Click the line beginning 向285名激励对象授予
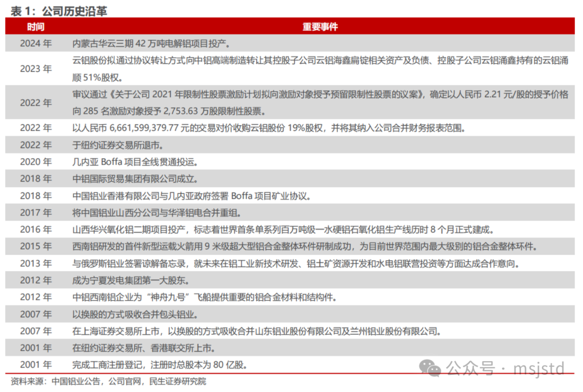This screenshot has height=392, width=583. click(x=169, y=111)
